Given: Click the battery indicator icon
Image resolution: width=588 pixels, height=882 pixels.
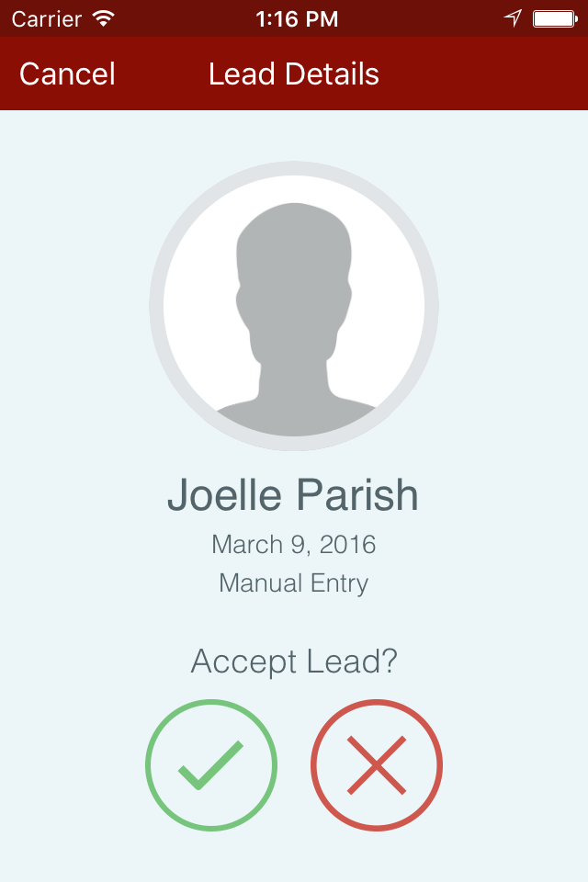Looking at the screenshot, I should coord(554,18).
